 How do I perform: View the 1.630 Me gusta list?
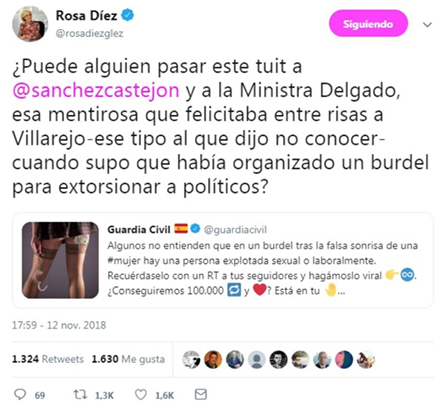128,359
